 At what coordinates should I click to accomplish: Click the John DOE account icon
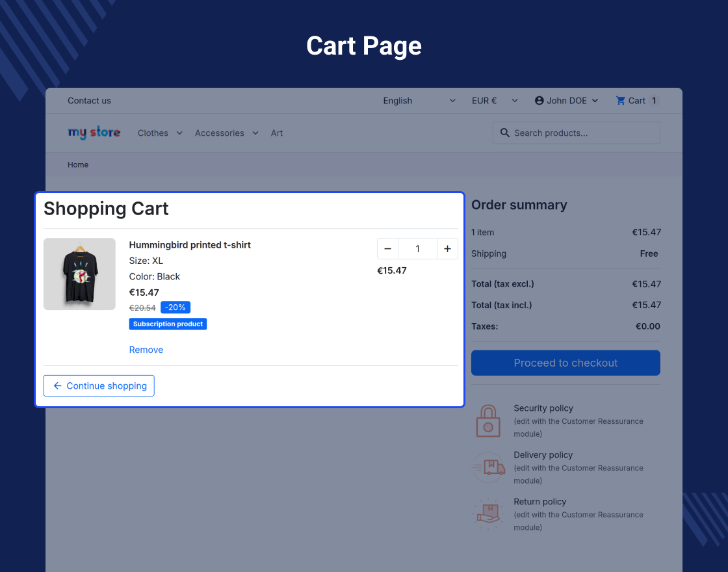pos(539,101)
